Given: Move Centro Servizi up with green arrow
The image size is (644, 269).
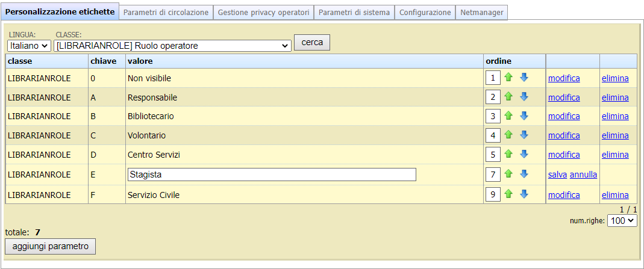Looking at the screenshot, I should (508, 155).
